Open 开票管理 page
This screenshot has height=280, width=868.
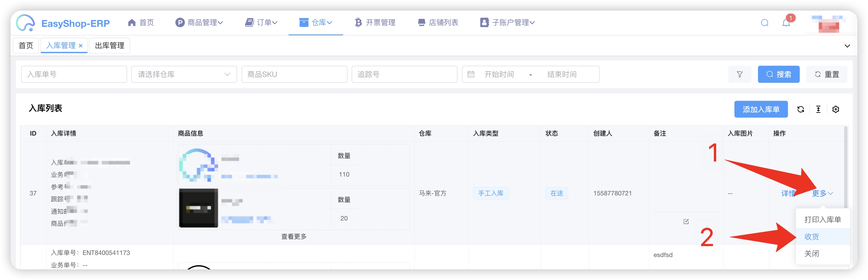[375, 23]
